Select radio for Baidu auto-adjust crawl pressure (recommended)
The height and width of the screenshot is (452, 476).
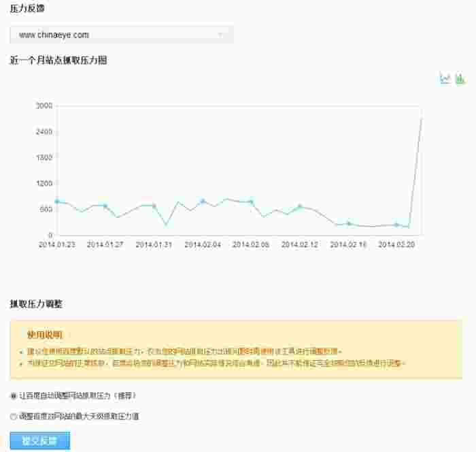pyautogui.click(x=14, y=395)
